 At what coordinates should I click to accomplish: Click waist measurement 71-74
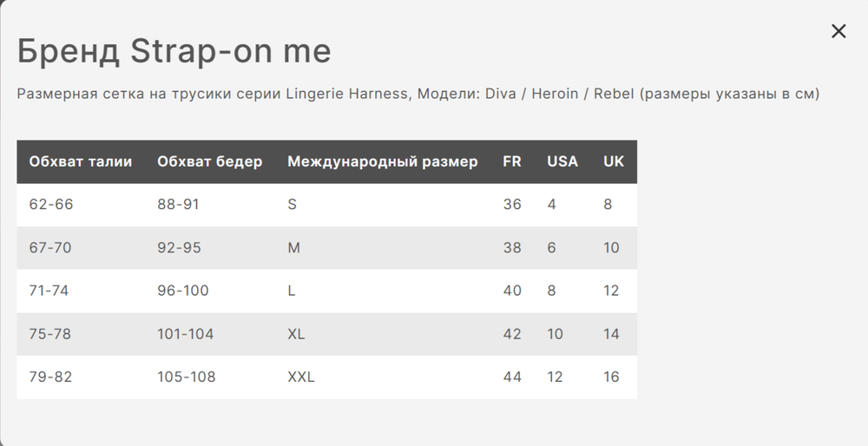tap(49, 291)
